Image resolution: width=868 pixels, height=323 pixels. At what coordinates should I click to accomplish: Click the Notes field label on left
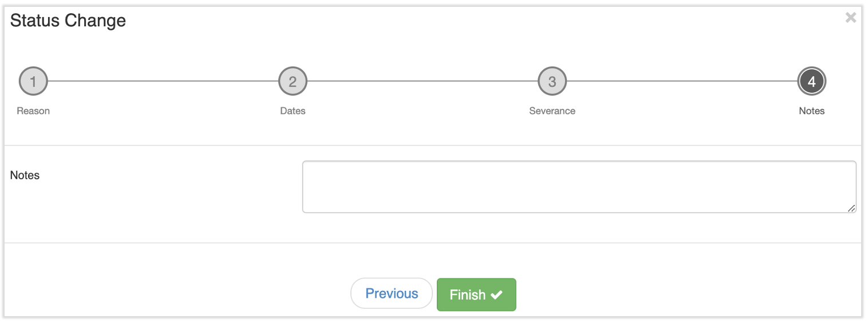25,175
